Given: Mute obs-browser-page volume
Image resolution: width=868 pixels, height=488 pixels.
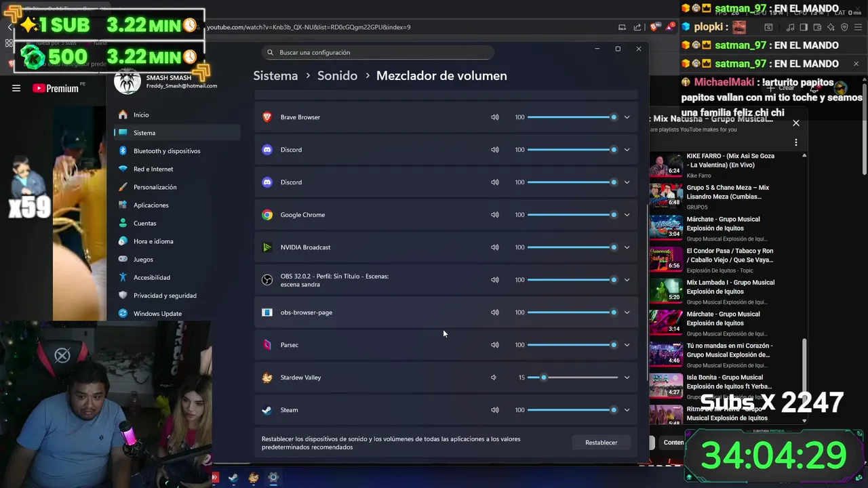Looking at the screenshot, I should click(x=495, y=312).
